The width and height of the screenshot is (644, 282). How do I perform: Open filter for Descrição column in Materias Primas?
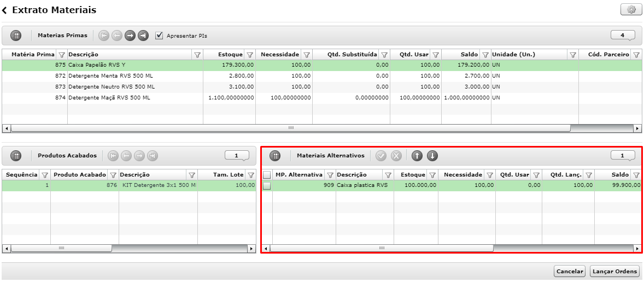197,55
